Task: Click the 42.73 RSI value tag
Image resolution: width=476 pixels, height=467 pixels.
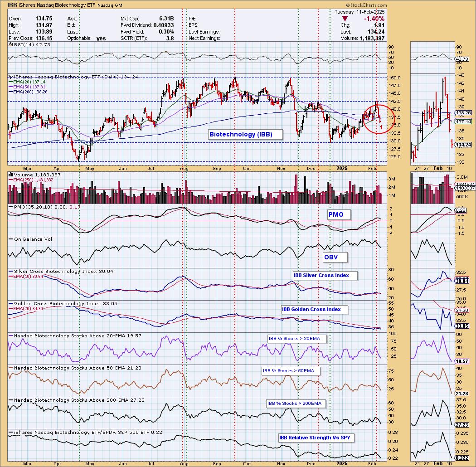Action: pyautogui.click(x=462, y=59)
